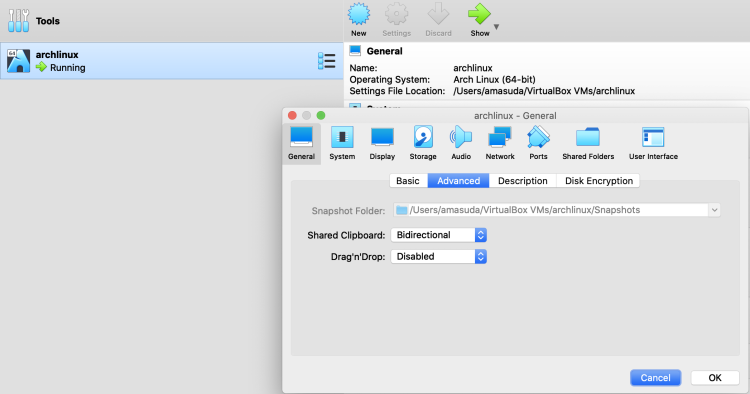Click the Tools icon in the sidebar
This screenshot has width=750, height=394.
pos(18,21)
